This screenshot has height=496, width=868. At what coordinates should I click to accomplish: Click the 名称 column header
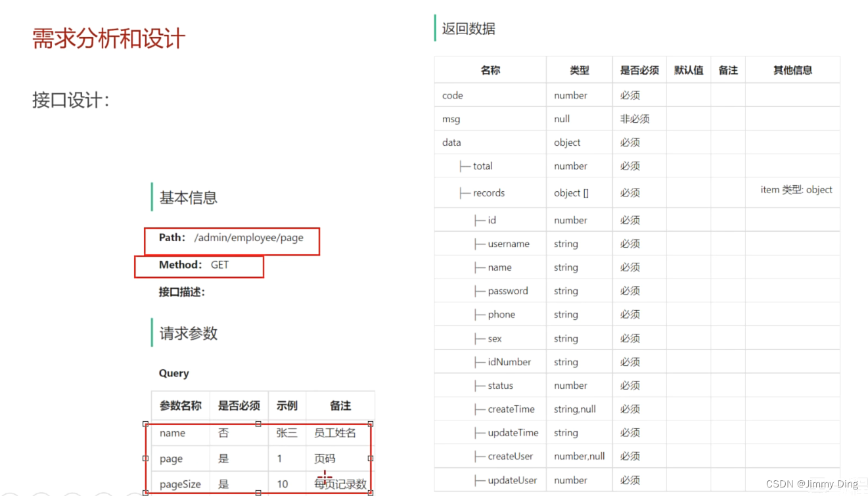[490, 70]
